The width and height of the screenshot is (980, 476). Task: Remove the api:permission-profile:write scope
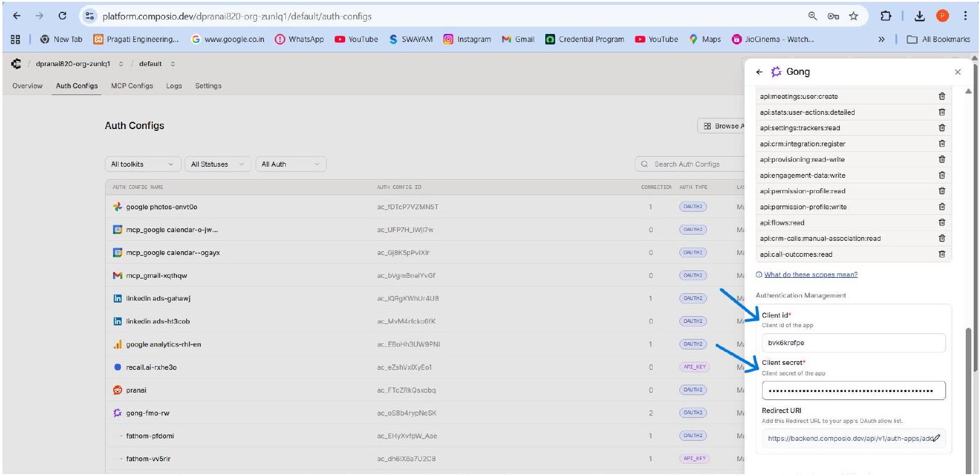coord(941,207)
